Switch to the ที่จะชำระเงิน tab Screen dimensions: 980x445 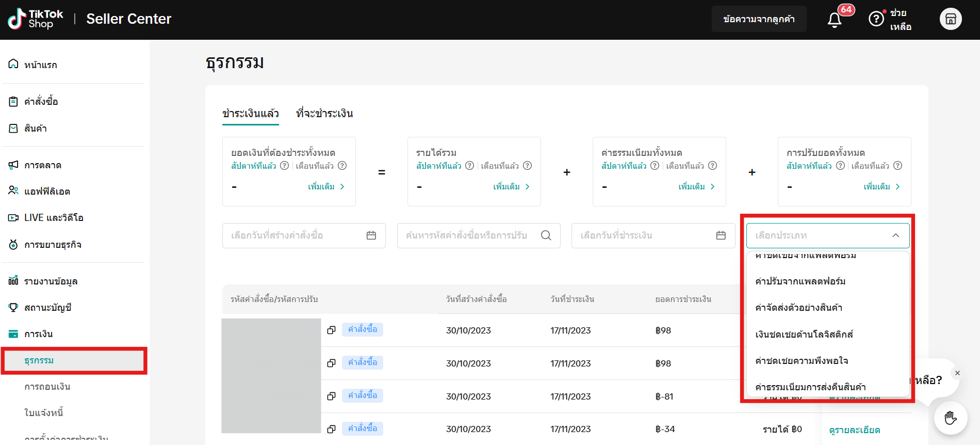tap(324, 114)
